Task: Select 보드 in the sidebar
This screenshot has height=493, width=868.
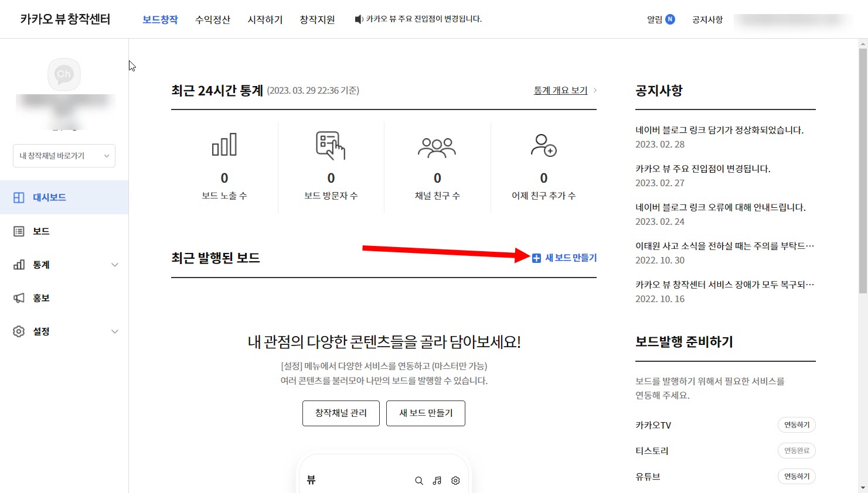Action: click(64, 231)
